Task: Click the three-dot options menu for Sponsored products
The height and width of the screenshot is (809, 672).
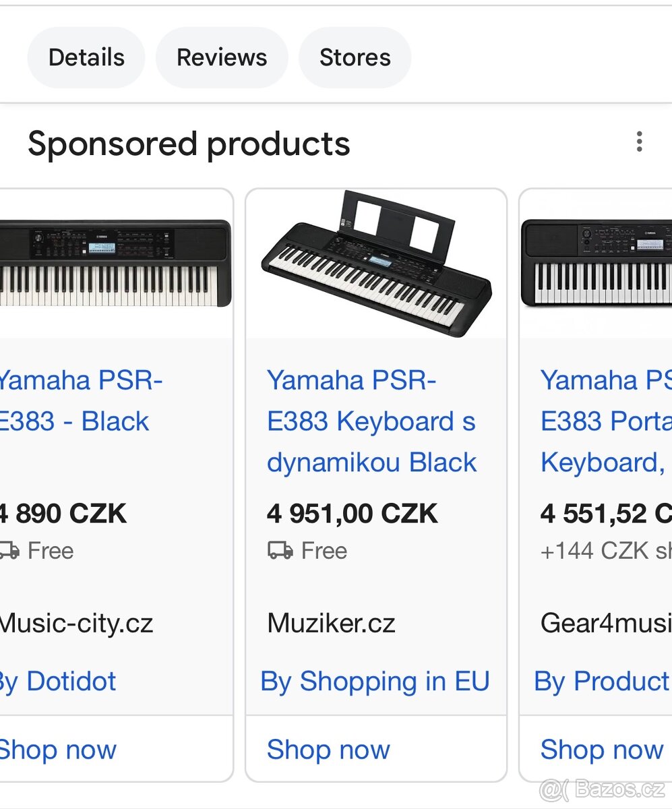Action: [639, 142]
